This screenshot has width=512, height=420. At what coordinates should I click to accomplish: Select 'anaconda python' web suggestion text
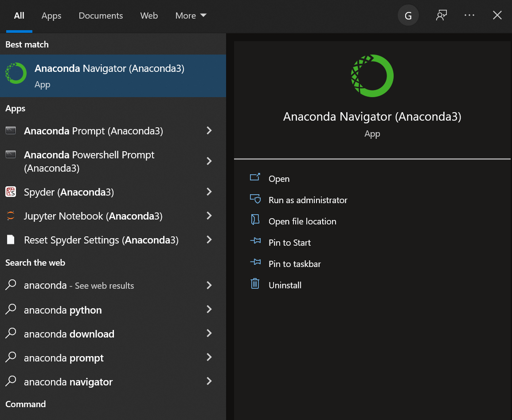pyautogui.click(x=63, y=310)
